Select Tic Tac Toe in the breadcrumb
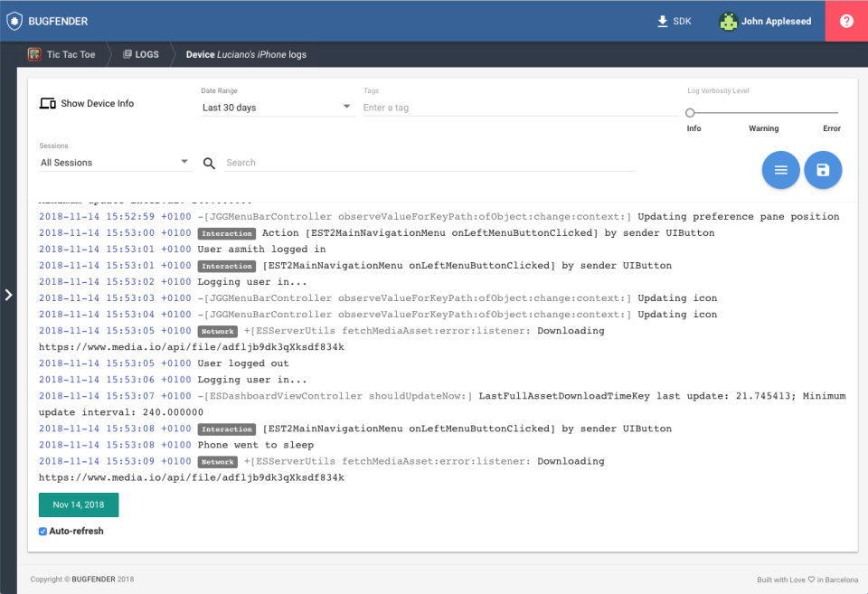Image resolution: width=868 pixels, height=594 pixels. (x=70, y=54)
